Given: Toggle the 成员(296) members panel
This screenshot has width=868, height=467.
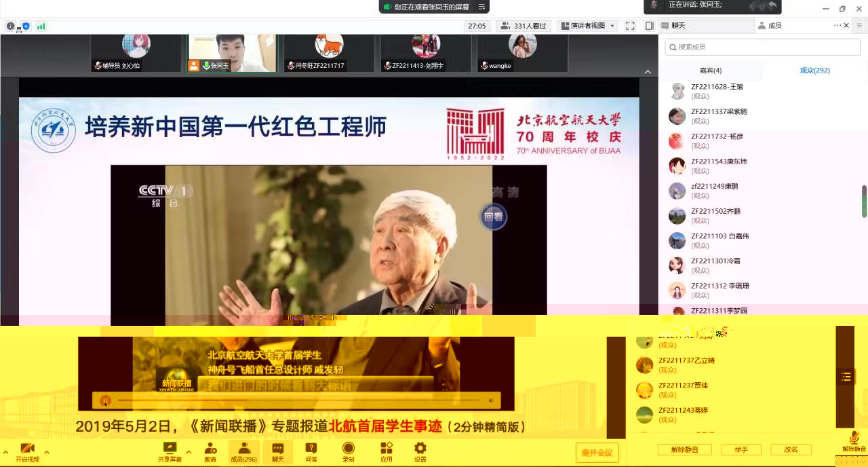Looking at the screenshot, I should click(x=243, y=453).
